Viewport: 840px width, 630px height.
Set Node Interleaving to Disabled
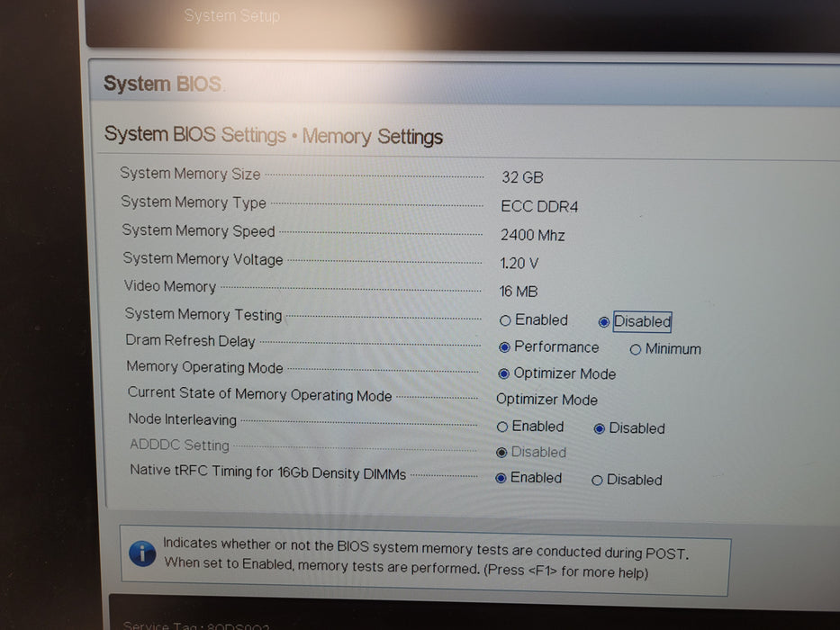pyautogui.click(x=600, y=428)
